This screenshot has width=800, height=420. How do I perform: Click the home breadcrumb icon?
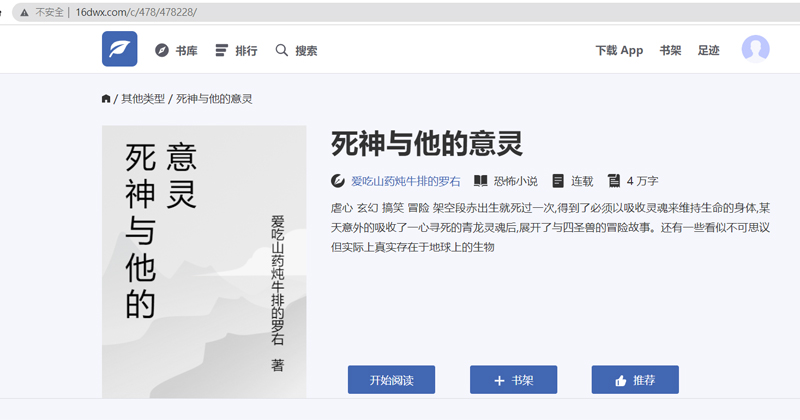[106, 98]
